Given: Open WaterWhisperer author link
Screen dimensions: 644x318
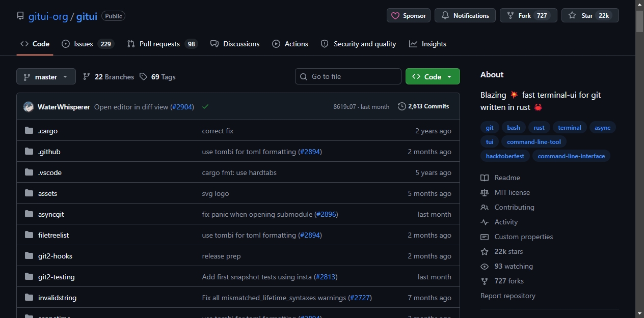Looking at the screenshot, I should point(64,107).
